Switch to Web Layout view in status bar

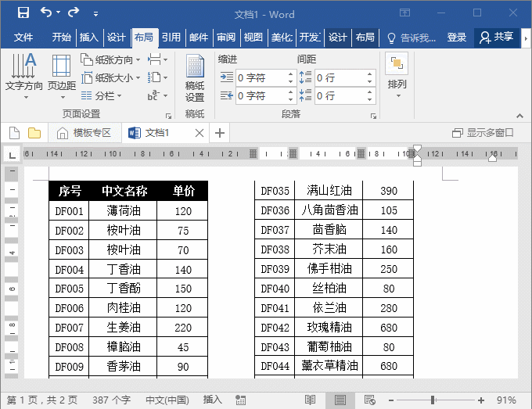368,400
